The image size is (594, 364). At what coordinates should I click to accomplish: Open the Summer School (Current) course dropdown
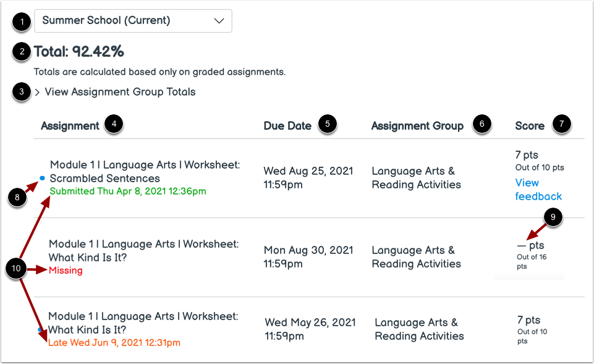[133, 21]
